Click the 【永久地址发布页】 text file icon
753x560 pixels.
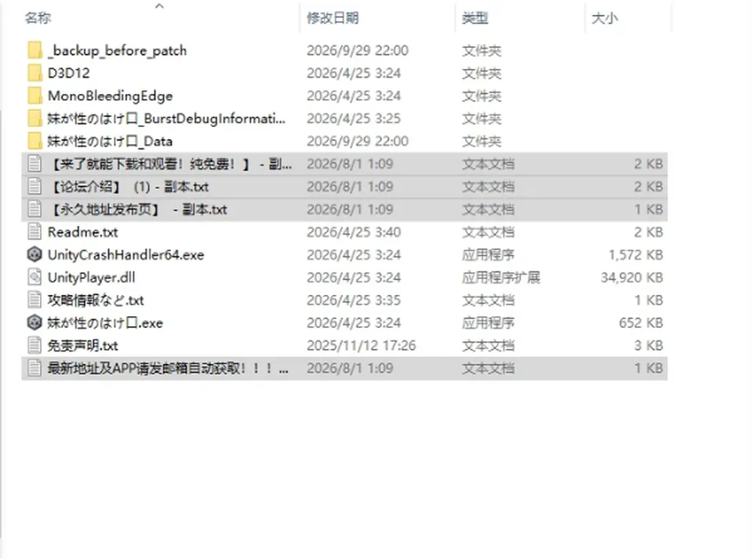coord(35,209)
